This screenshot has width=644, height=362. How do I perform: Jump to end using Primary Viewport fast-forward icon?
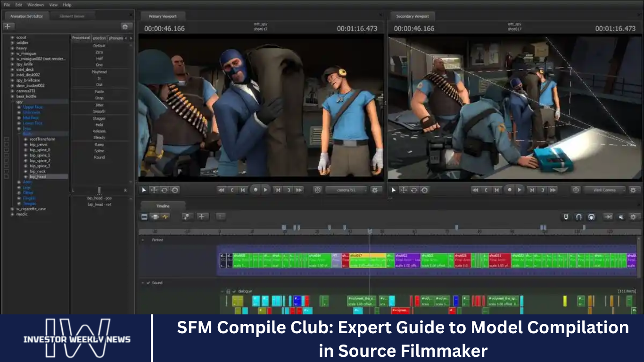coord(299,190)
